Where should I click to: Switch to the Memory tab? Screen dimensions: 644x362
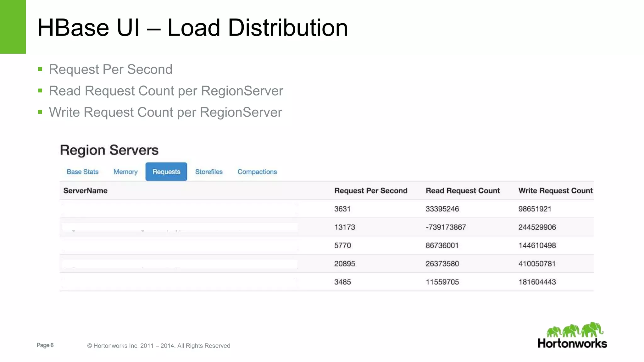pos(125,172)
